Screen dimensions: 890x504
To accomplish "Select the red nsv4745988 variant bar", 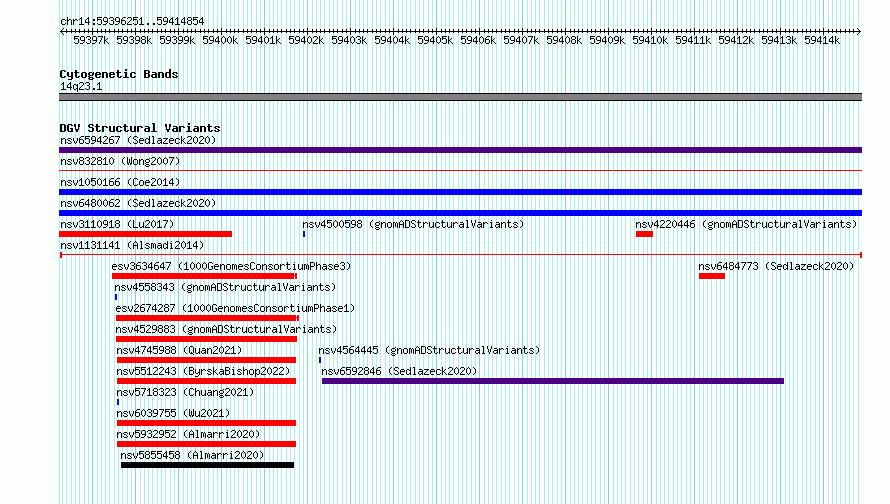I will tap(207, 360).
